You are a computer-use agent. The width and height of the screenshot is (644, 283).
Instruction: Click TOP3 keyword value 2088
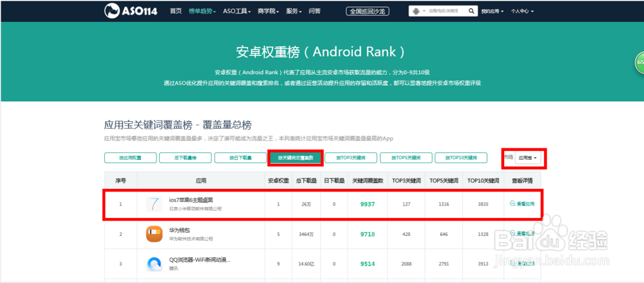tap(406, 264)
